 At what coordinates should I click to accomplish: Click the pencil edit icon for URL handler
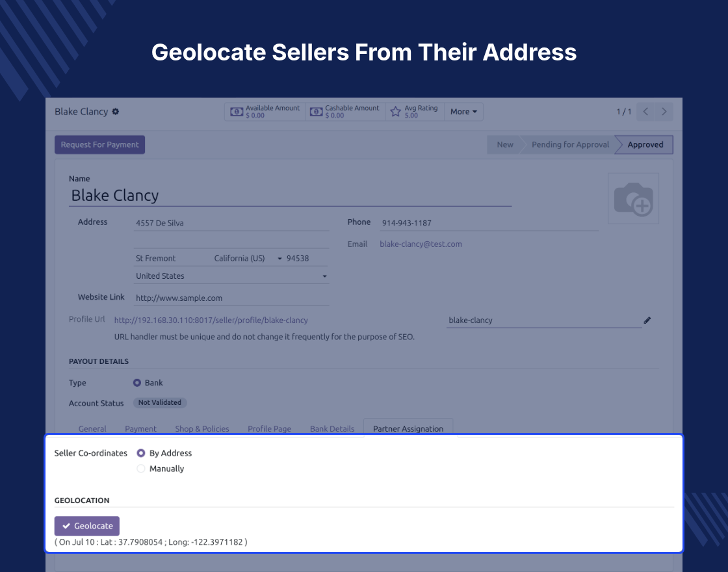(647, 320)
